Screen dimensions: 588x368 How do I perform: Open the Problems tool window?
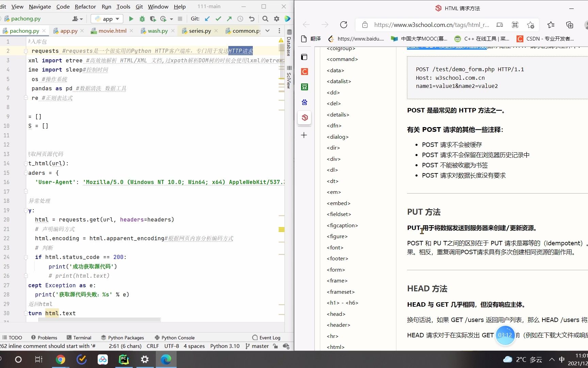pyautogui.click(x=44, y=338)
